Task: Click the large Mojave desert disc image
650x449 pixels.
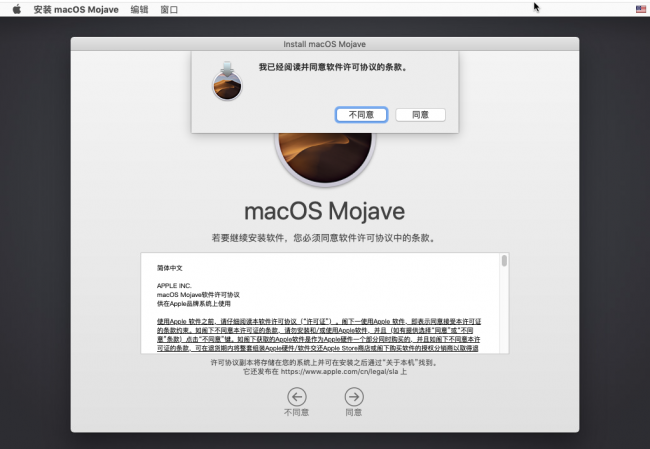Action: click(325, 159)
